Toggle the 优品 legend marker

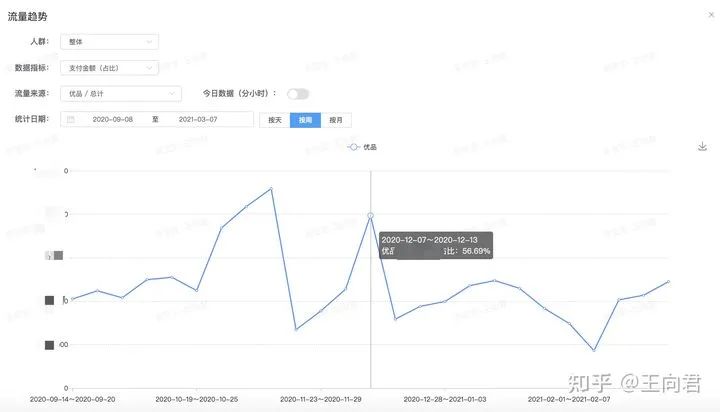[x=353, y=147]
